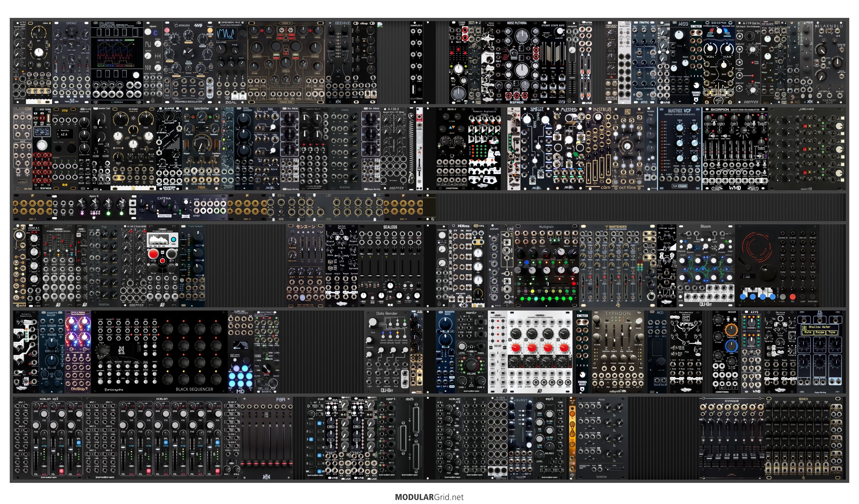
Task: Open the OpticShifter module
Action: click(x=202, y=149)
